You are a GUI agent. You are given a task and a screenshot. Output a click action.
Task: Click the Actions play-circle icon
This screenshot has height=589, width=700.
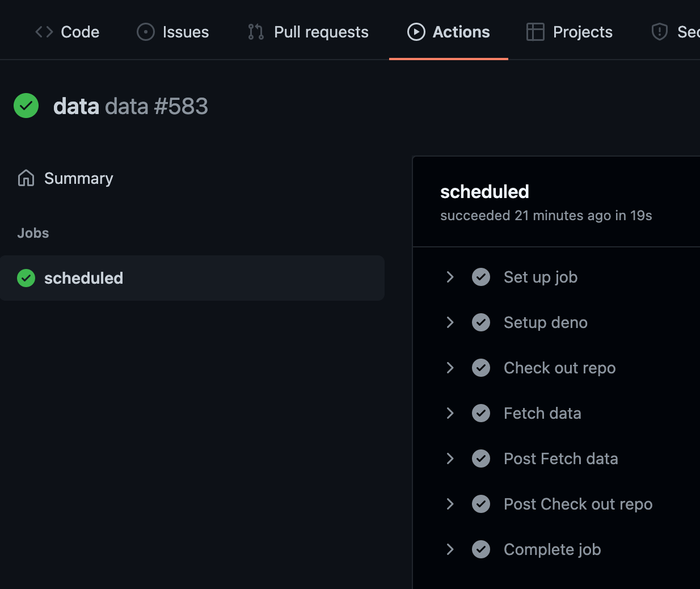point(416,32)
